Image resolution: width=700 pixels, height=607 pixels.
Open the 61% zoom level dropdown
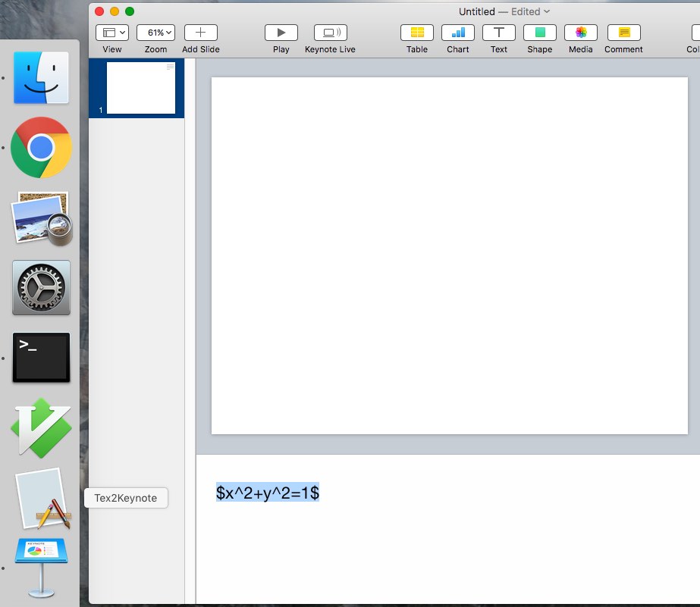pyautogui.click(x=155, y=33)
